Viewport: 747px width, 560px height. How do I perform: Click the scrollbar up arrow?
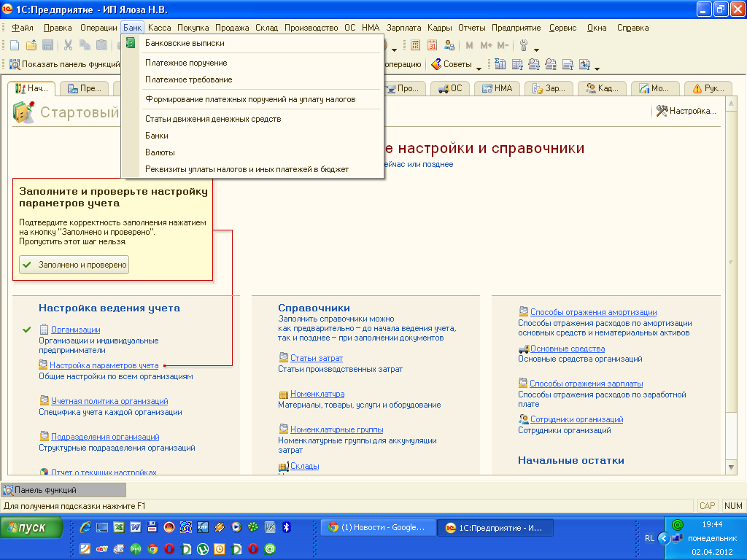pos(731,103)
